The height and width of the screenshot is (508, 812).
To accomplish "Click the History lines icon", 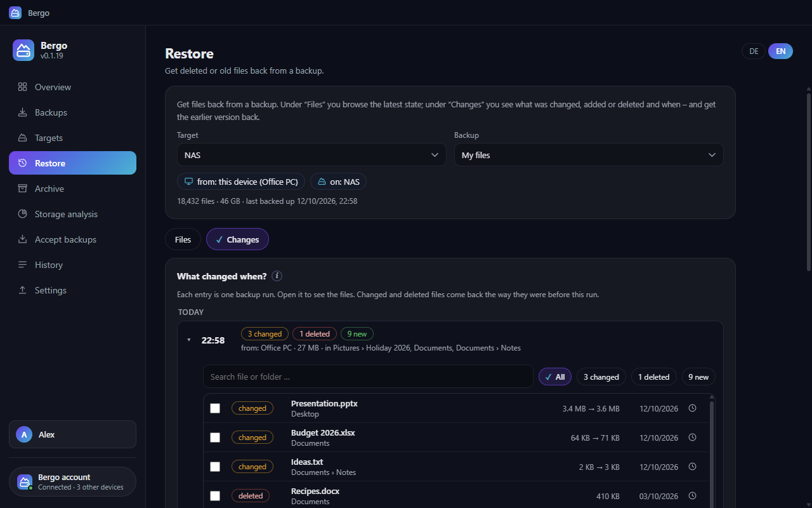I will [x=23, y=265].
